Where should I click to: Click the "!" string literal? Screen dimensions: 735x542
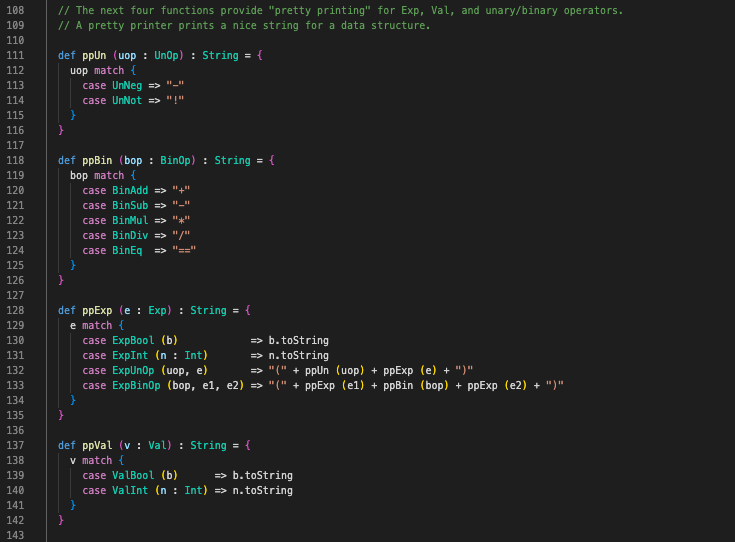pyautogui.click(x=175, y=100)
